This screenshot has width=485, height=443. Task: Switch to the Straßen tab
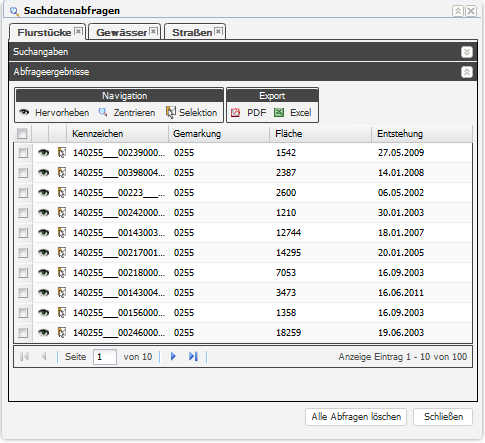192,32
